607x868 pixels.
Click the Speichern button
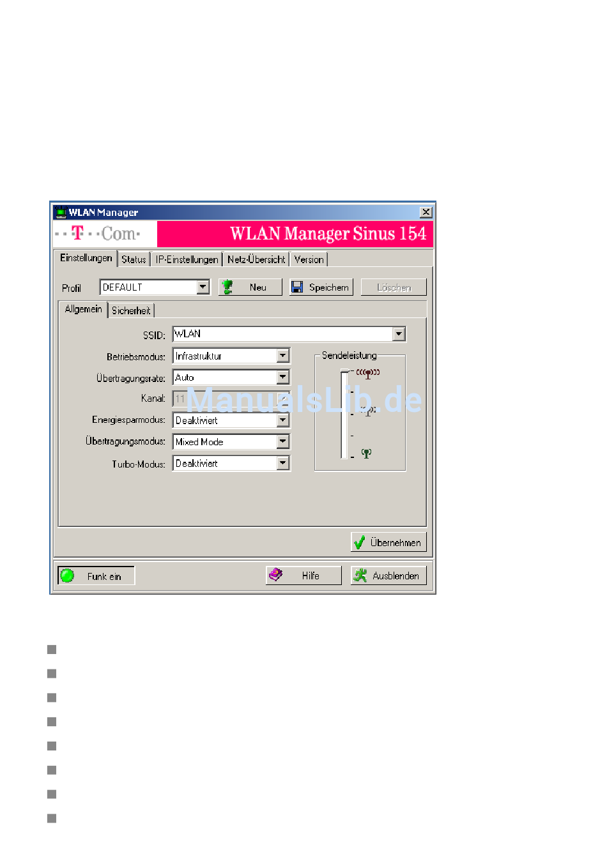tap(321, 287)
